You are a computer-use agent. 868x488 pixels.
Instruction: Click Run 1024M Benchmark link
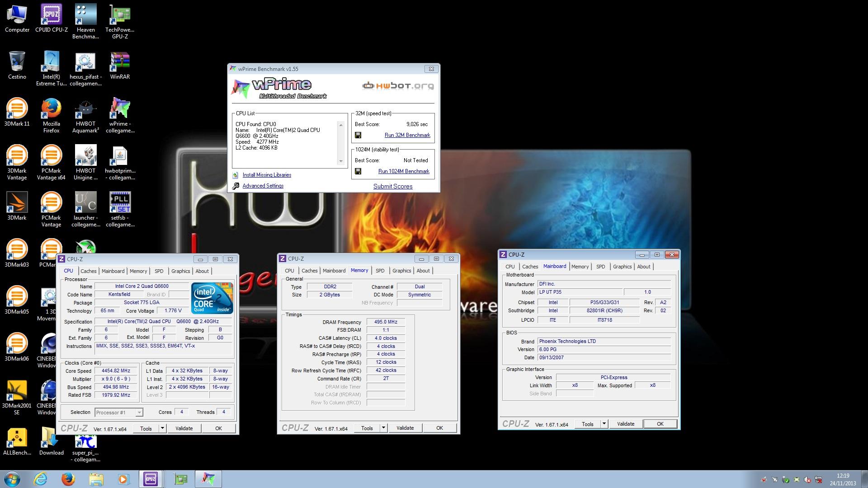(404, 171)
